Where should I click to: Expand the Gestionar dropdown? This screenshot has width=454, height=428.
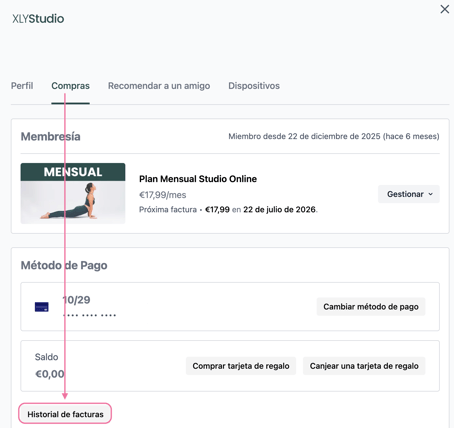coord(409,194)
